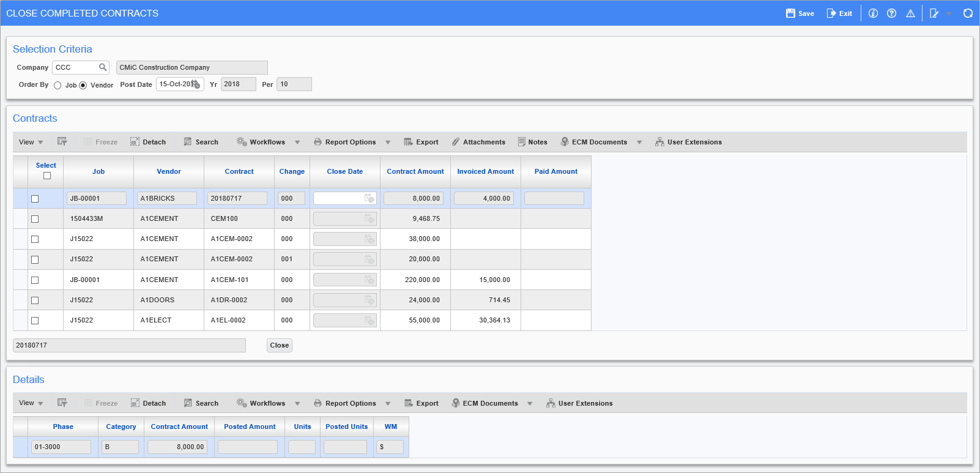This screenshot has width=980, height=473.
Task: Tick the checkbox for contract CEM100
Action: click(35, 219)
